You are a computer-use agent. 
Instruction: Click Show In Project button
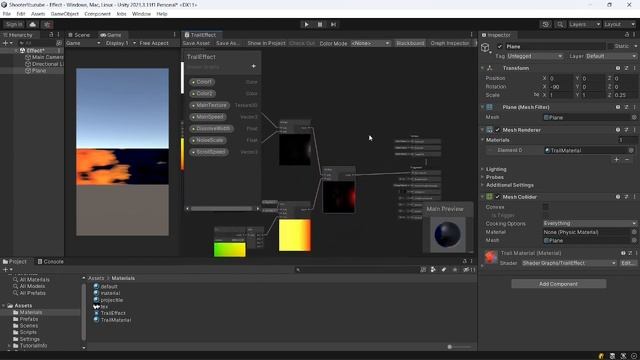tap(266, 43)
